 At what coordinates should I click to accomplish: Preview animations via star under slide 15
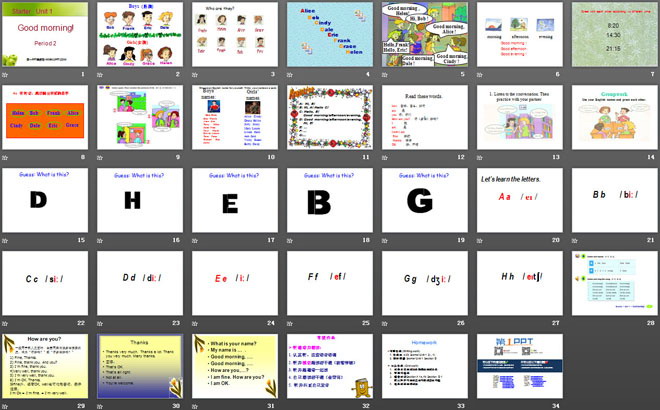[5, 241]
